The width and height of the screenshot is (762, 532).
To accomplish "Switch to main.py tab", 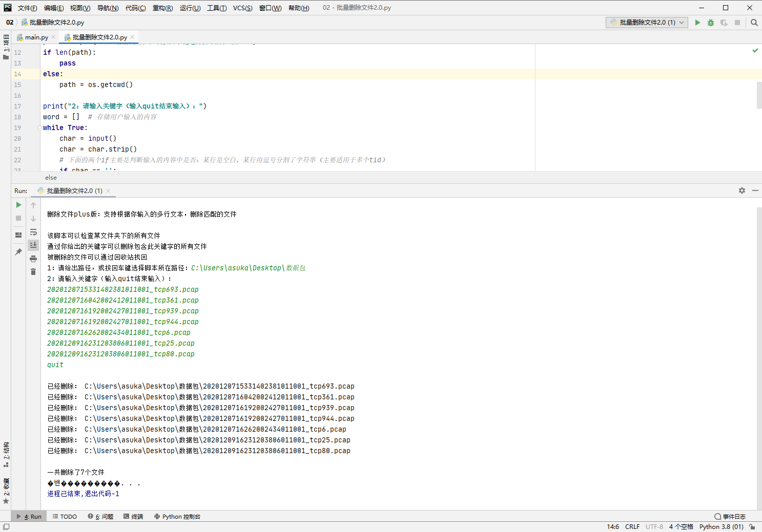I will (36, 37).
